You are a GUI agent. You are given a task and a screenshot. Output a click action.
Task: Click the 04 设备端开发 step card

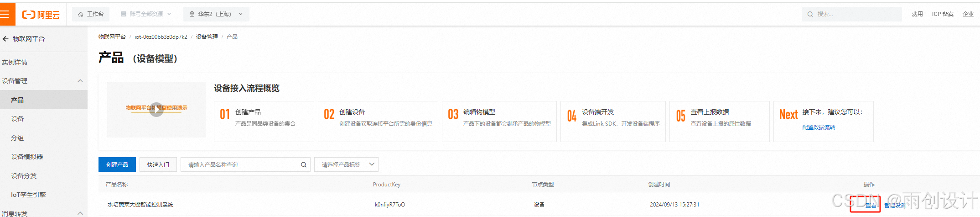[613, 122]
